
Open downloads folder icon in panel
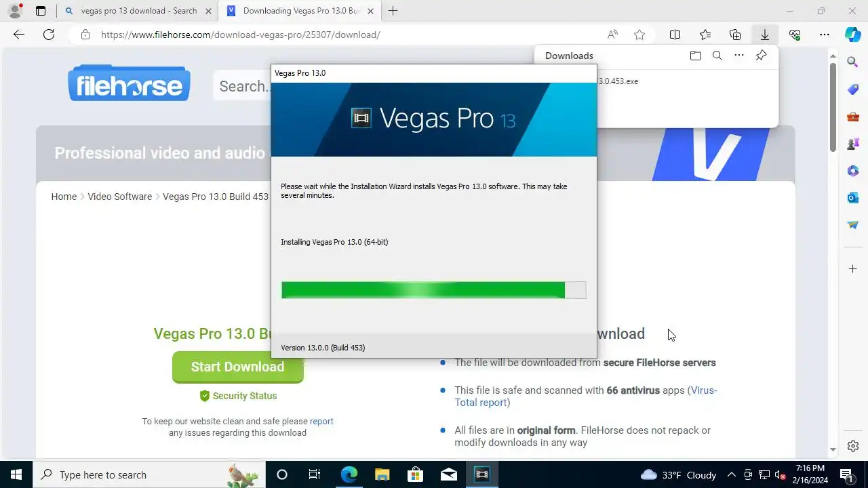click(695, 56)
